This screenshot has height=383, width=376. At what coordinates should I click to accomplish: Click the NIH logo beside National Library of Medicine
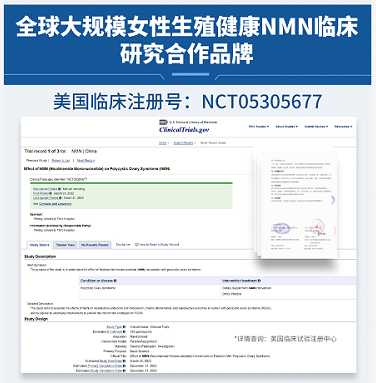coord(163,122)
